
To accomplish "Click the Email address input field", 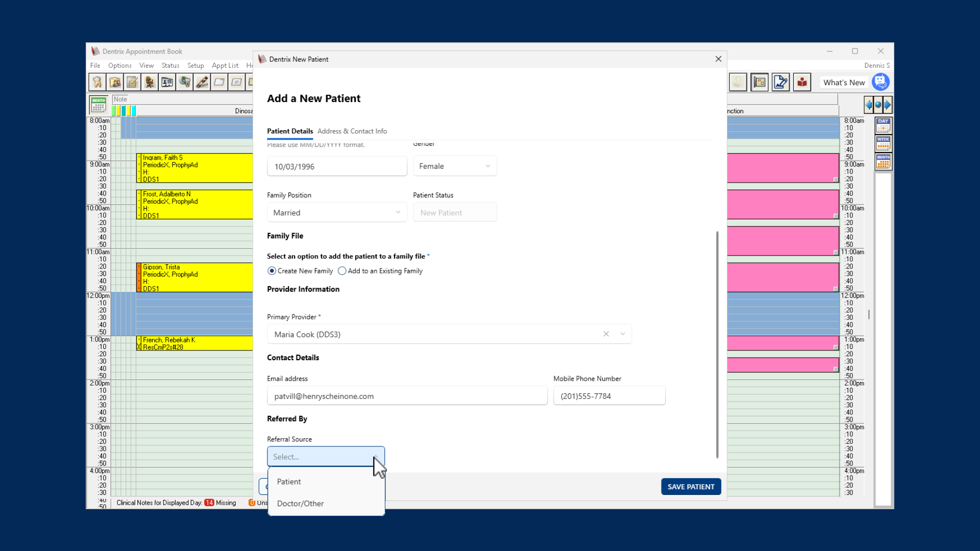I will pyautogui.click(x=407, y=396).
